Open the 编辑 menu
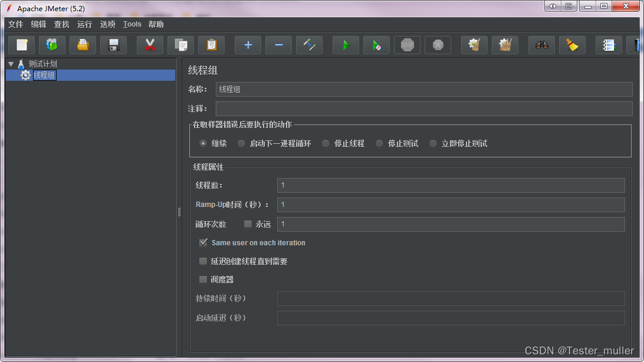The height and width of the screenshot is (362, 644). point(38,24)
